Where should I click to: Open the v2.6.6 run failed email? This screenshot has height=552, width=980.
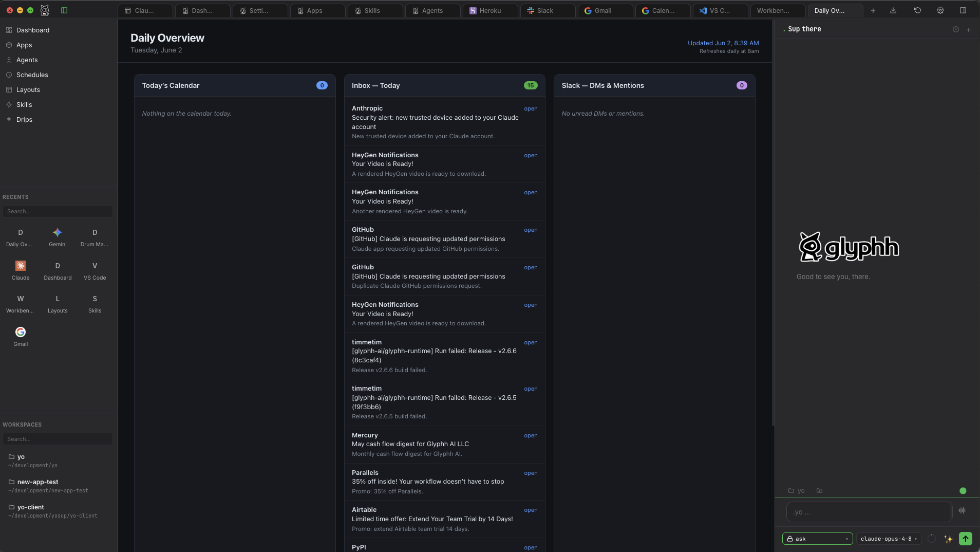tap(531, 343)
